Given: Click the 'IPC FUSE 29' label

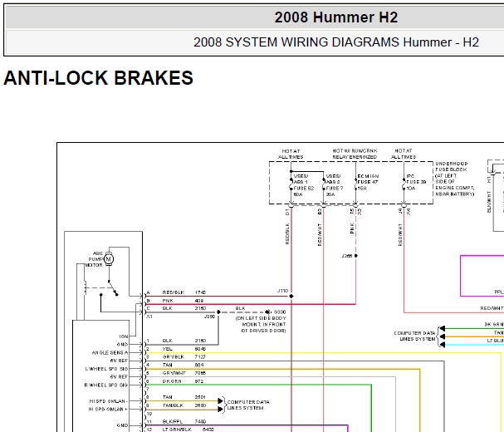Looking at the screenshot, I should (x=416, y=182).
